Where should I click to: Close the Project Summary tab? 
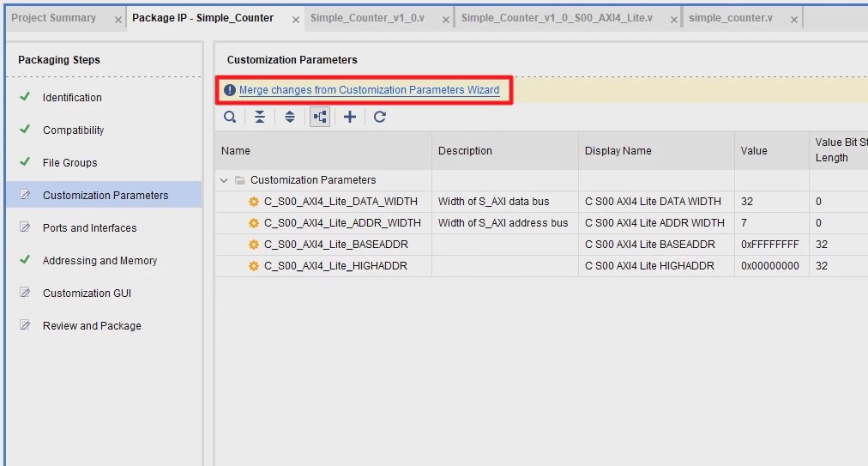[x=118, y=20]
